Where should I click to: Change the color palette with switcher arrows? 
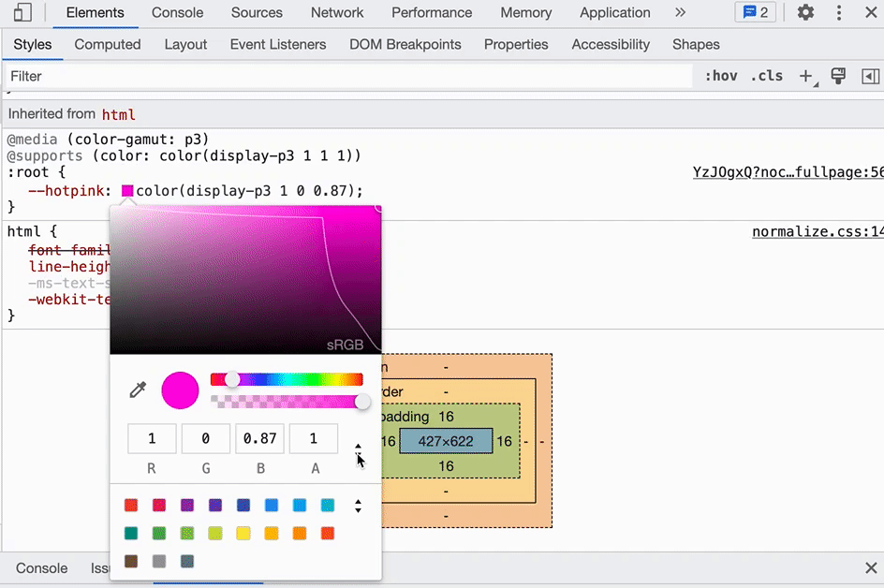[358, 506]
